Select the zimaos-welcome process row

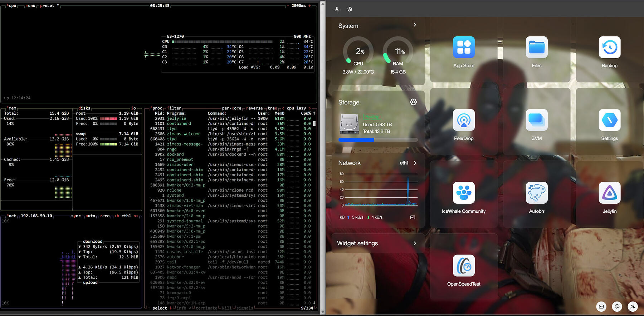(230, 134)
